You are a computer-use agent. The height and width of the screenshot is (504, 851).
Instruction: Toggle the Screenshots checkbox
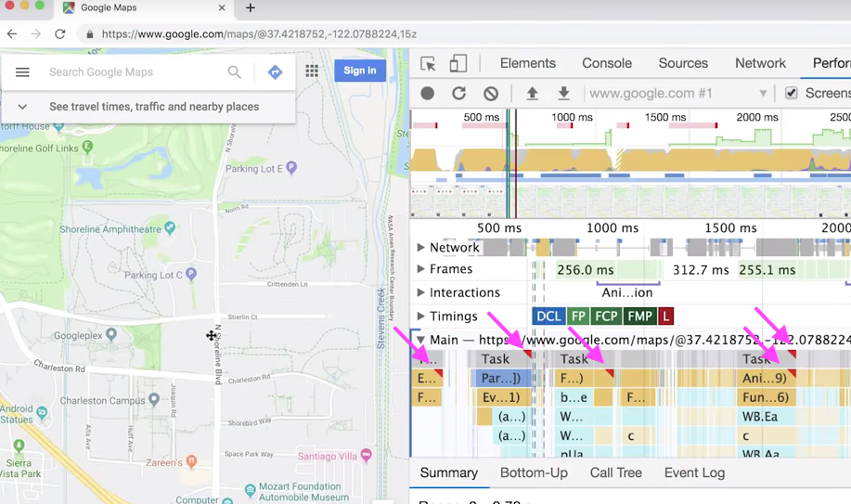click(792, 93)
